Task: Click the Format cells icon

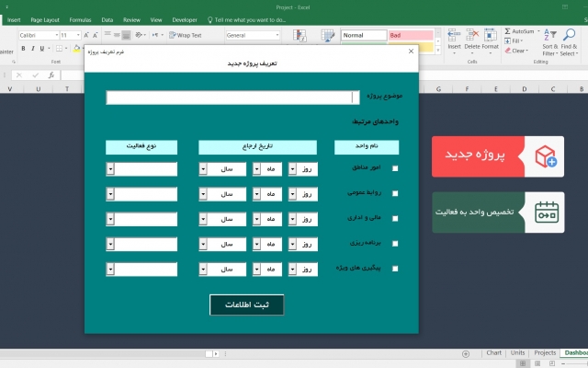Action: click(x=490, y=35)
